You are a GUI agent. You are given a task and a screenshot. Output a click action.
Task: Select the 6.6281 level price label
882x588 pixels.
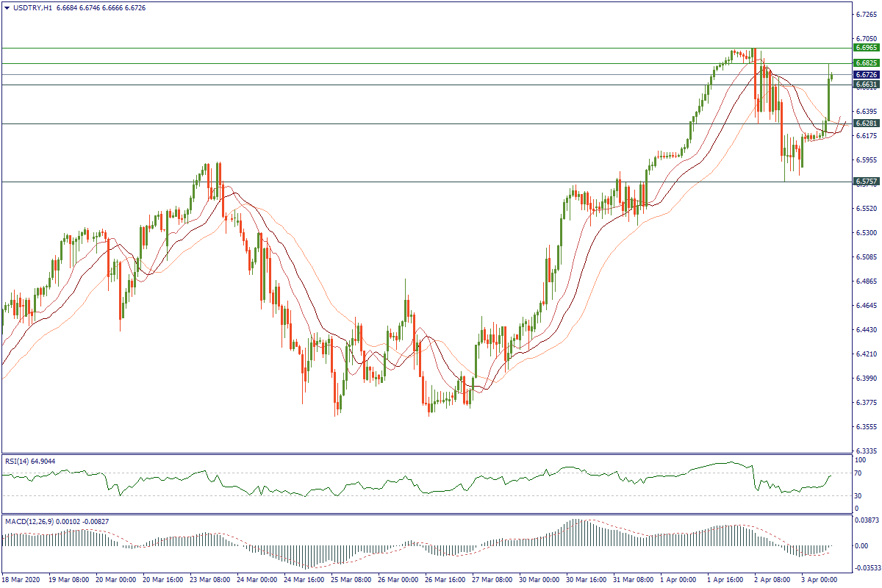tap(866, 123)
